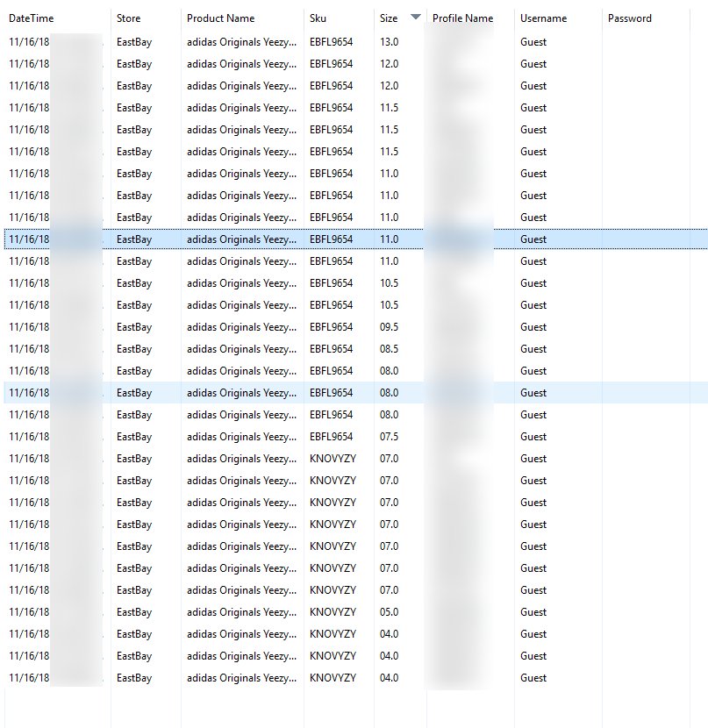Viewport: 708px width, 728px height.
Task: Select the size 05.0 cell
Action: tap(389, 612)
